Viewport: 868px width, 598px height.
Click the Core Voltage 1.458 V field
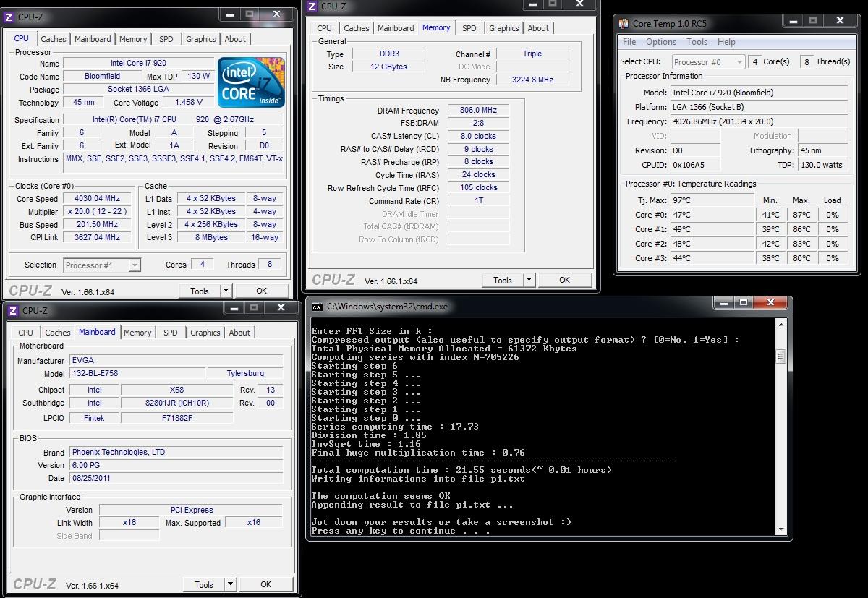click(189, 103)
